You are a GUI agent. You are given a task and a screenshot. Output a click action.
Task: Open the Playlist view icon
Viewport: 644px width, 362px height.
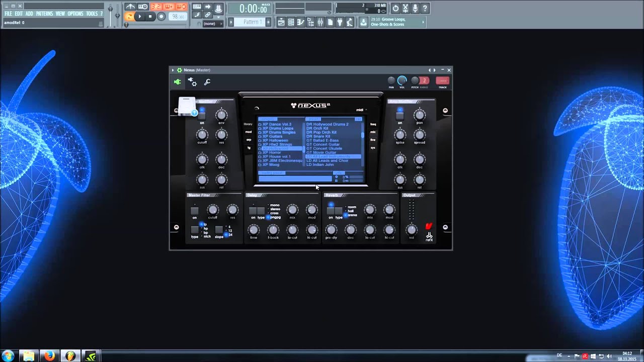click(x=281, y=22)
